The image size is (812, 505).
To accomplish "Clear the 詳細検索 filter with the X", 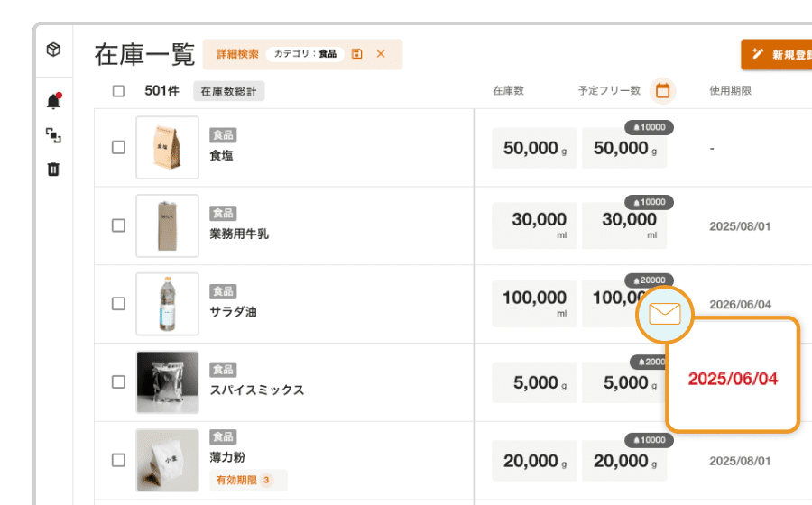I will point(381,54).
